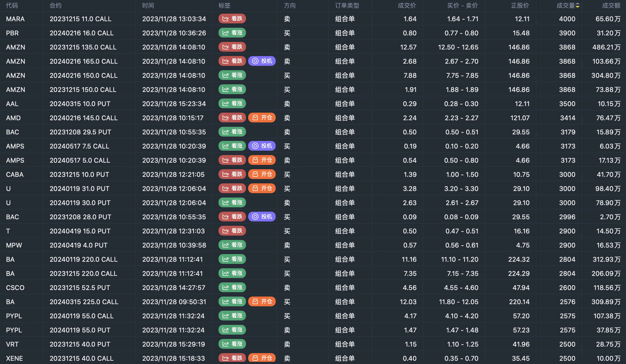Click 投机 tag on BAC 28.0 PUT row

pyautogui.click(x=262, y=217)
